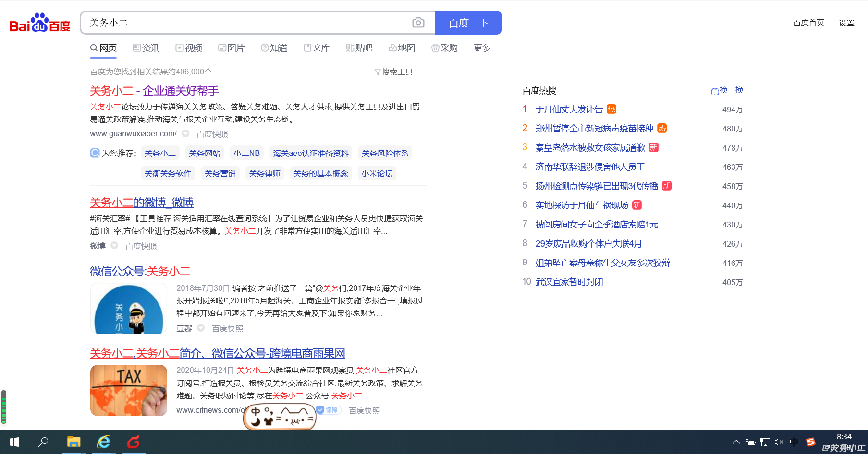Switch to 网页 tab
This screenshot has height=454, width=868.
pyautogui.click(x=103, y=48)
